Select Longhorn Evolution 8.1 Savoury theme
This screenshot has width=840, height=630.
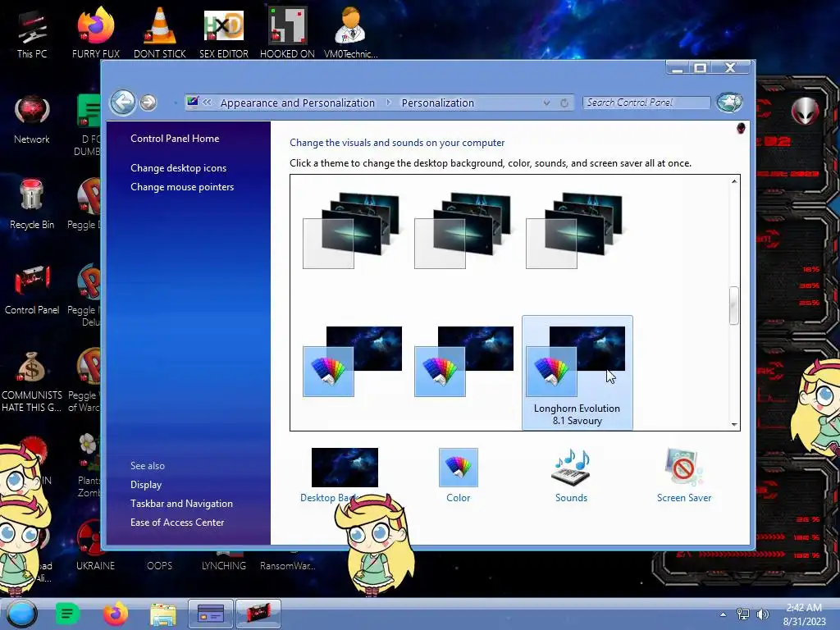tap(577, 372)
